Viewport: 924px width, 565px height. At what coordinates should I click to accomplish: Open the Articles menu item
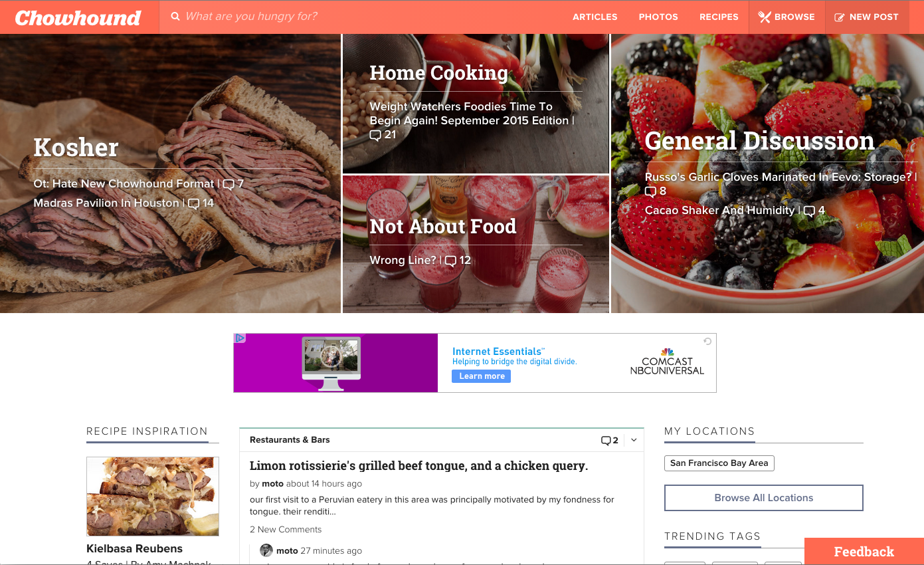595,17
